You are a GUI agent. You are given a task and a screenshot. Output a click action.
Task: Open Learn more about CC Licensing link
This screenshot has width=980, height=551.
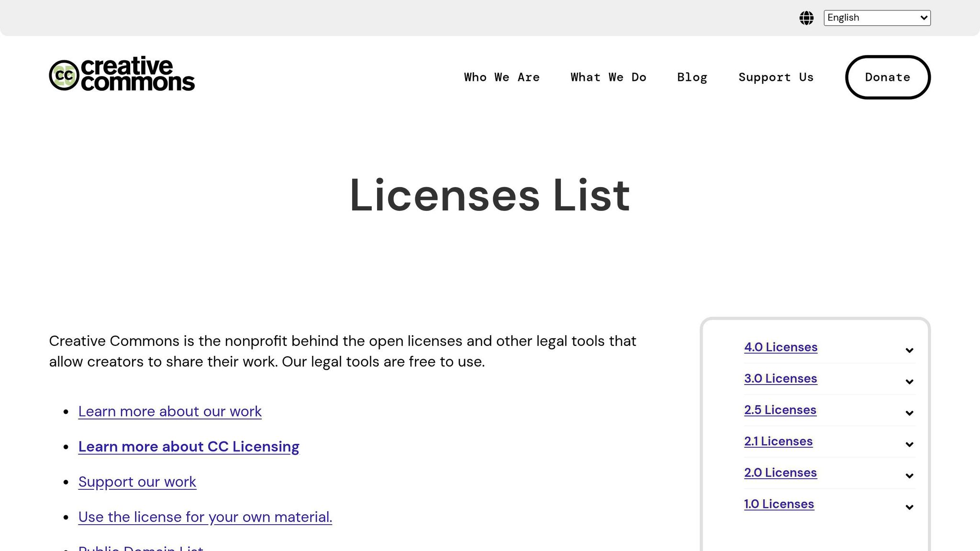(x=189, y=446)
